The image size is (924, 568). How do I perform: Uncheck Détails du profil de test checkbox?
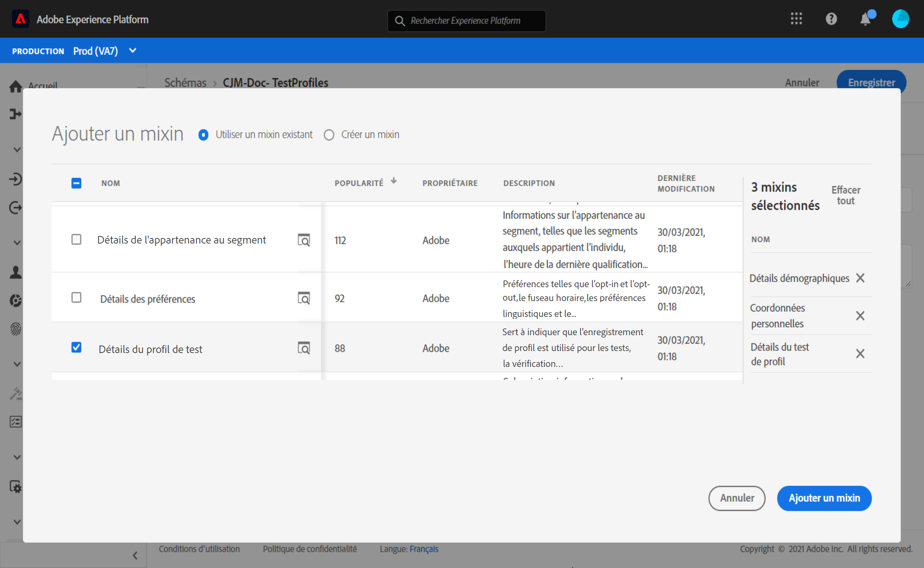tap(76, 347)
